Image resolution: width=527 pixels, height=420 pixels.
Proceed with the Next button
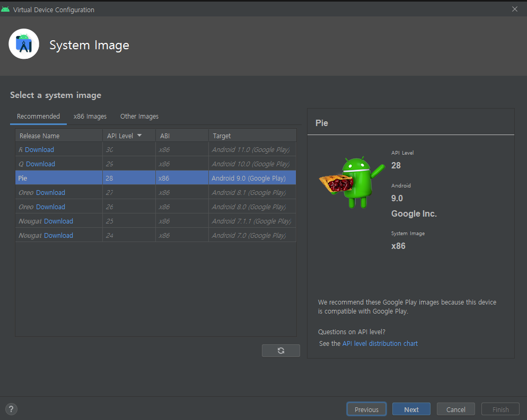point(411,409)
